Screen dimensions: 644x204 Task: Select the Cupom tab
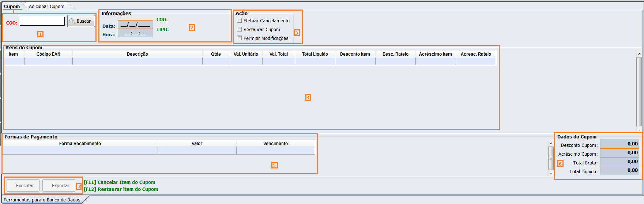click(x=12, y=6)
